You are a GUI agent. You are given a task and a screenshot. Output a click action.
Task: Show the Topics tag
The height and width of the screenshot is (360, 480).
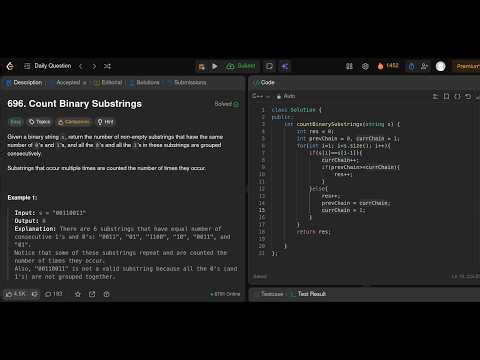[39, 122]
